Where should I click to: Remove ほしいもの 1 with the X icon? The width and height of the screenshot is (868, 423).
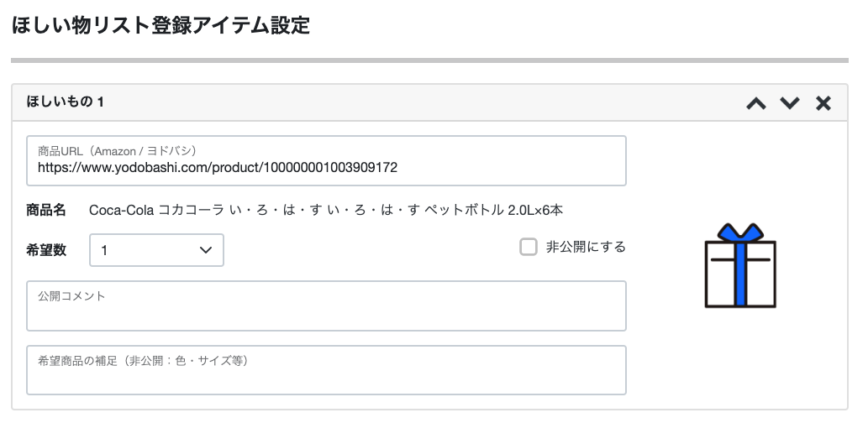(x=823, y=103)
